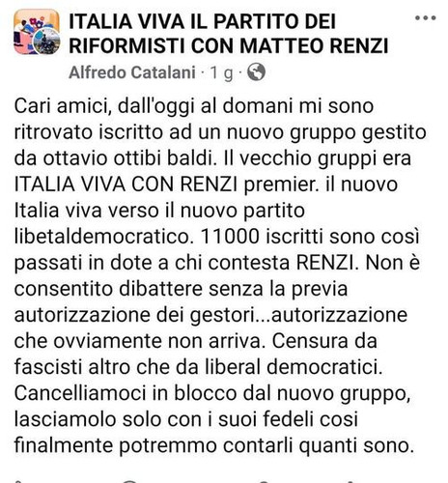This screenshot has height=483, width=448.
Task: Open Alfredo Catalani's profile name
Action: pyautogui.click(x=132, y=72)
